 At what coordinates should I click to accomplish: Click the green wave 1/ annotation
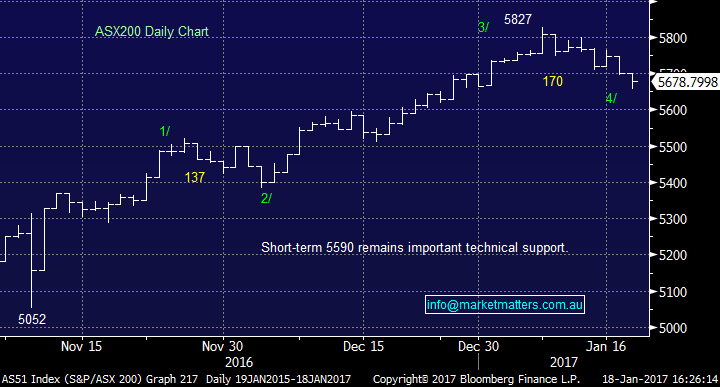(x=164, y=131)
